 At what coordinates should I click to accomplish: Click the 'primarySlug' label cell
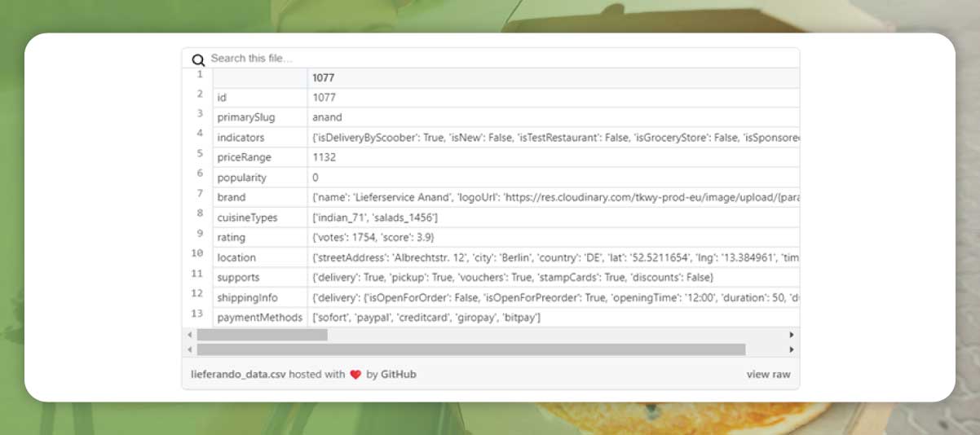coord(260,117)
